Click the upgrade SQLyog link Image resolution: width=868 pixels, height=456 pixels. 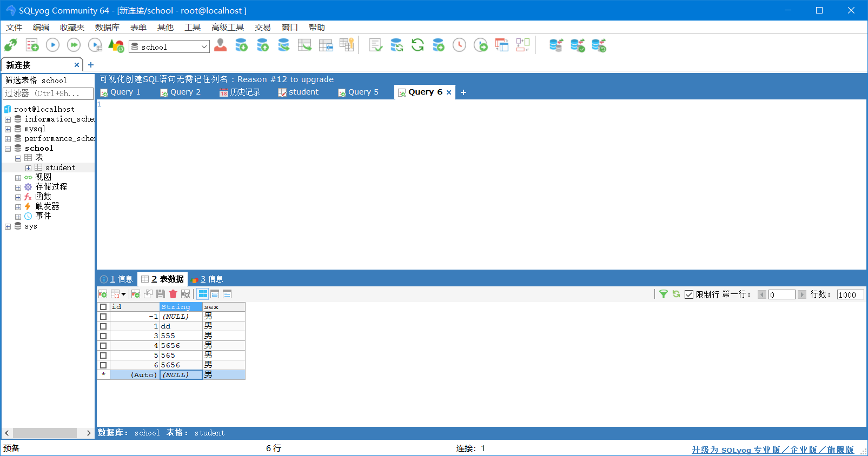772,450
